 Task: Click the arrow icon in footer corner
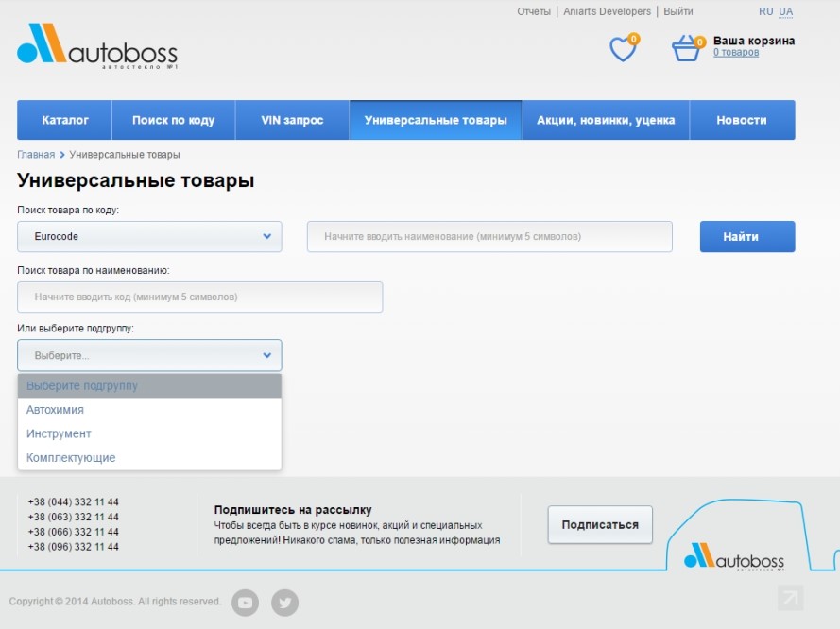pos(790,598)
